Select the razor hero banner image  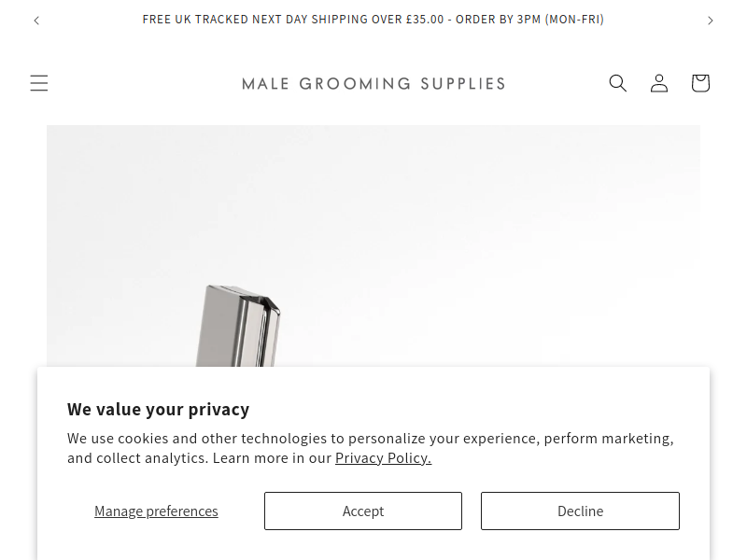pyautogui.click(x=373, y=245)
